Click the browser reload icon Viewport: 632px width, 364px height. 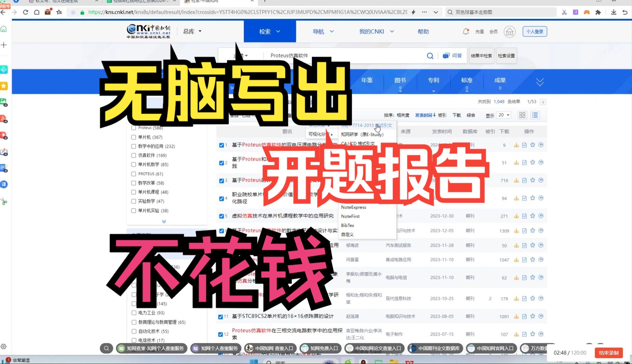pyautogui.click(x=25, y=12)
